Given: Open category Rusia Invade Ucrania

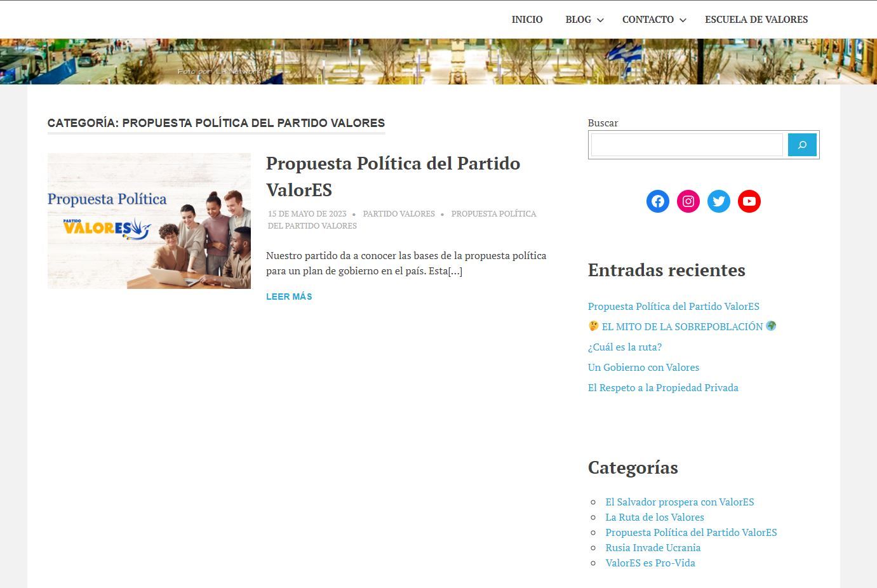Looking at the screenshot, I should (x=653, y=547).
